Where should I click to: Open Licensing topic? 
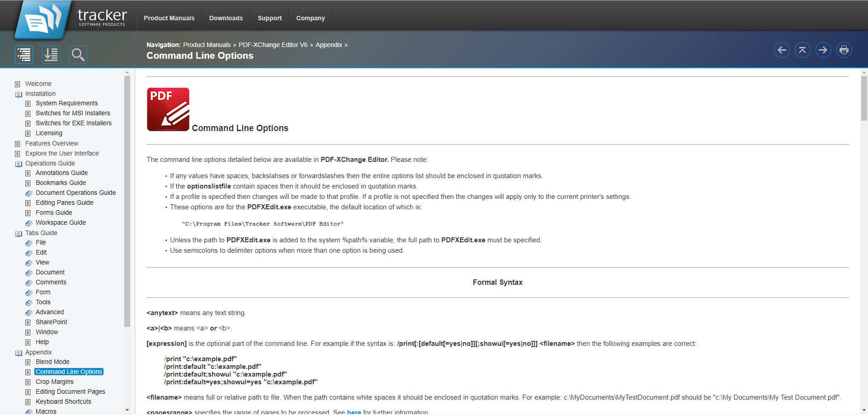[x=49, y=133]
